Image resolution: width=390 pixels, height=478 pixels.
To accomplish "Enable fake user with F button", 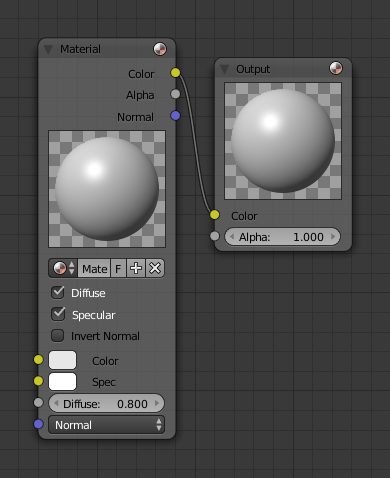I will click(118, 268).
